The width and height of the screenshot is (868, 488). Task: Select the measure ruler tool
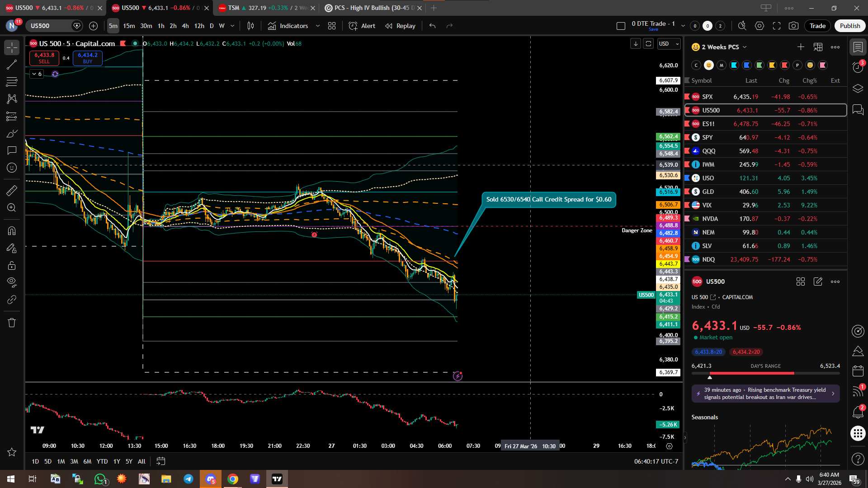(12, 191)
